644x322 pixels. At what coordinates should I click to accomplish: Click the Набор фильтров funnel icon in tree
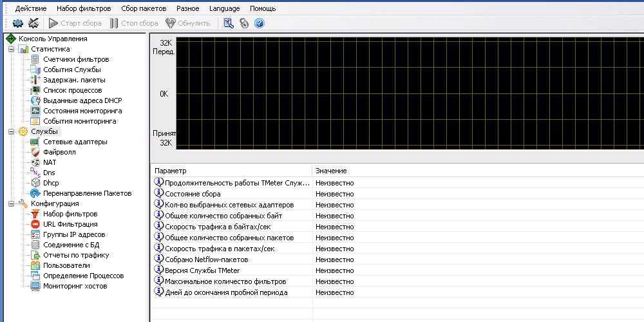36,214
